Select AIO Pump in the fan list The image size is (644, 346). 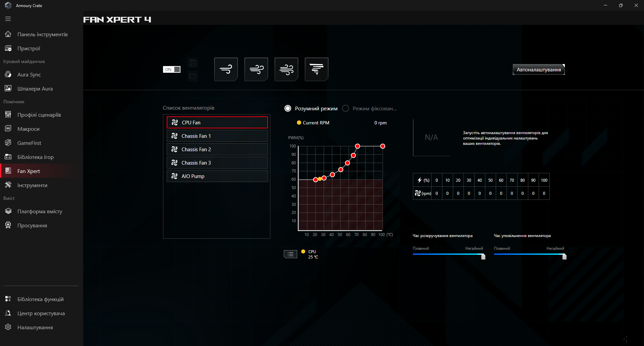tap(217, 176)
